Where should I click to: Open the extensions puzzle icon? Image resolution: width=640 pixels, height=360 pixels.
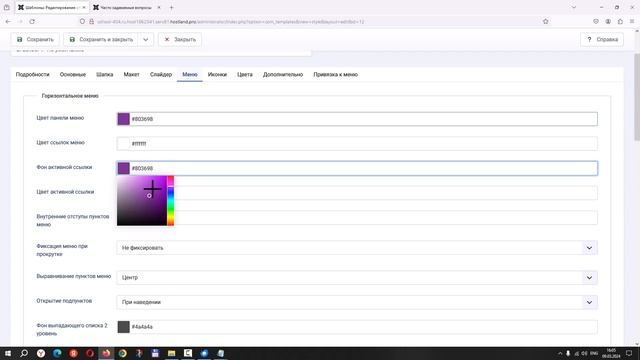[x=620, y=22]
